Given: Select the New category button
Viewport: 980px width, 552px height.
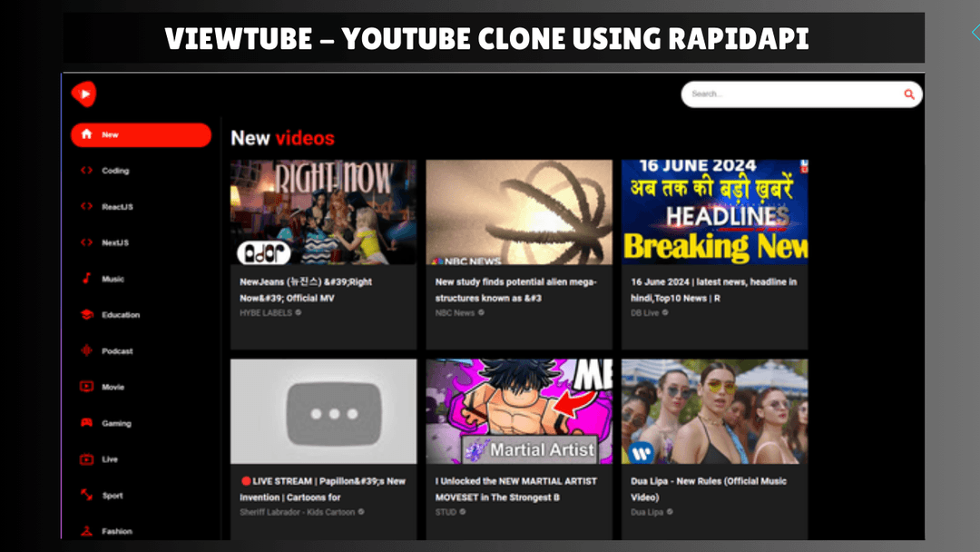Looking at the screenshot, I should click(x=142, y=135).
